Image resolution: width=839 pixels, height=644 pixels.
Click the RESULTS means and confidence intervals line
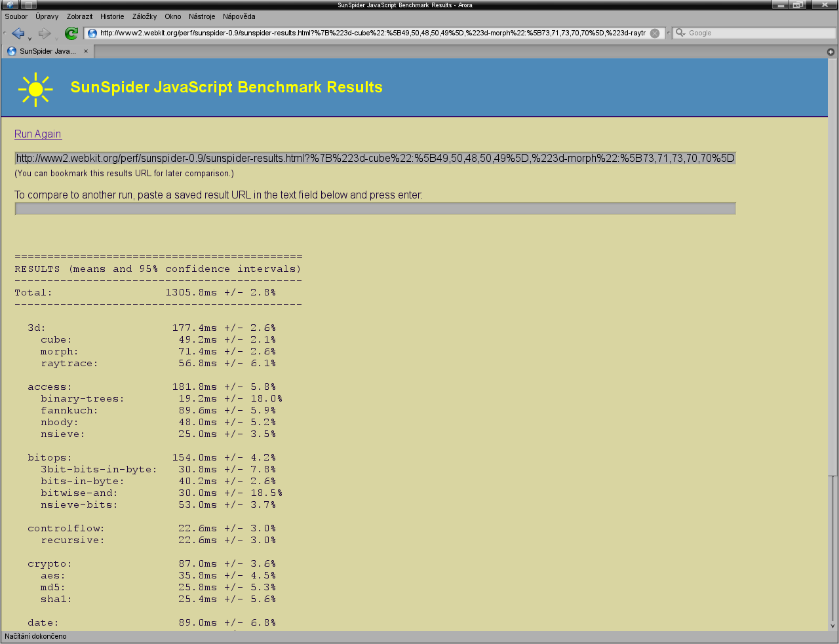pyautogui.click(x=158, y=269)
